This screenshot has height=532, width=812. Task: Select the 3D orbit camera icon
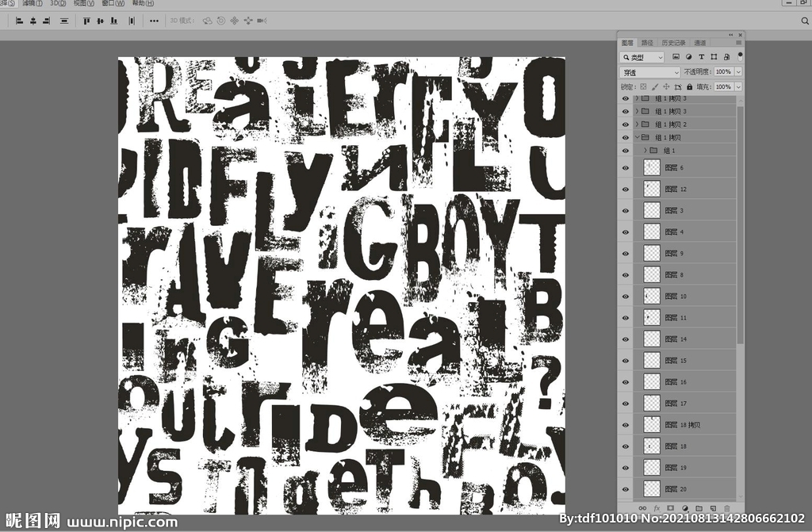coord(207,21)
